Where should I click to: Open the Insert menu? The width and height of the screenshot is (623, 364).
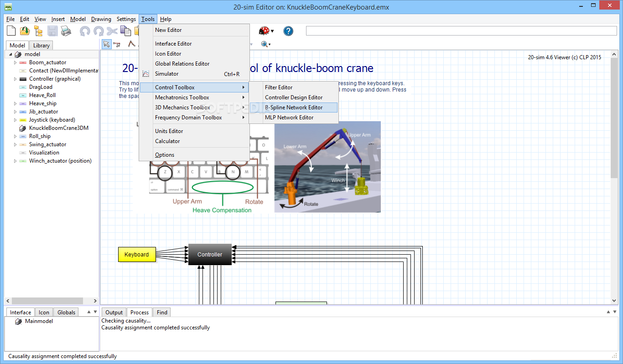pos(58,19)
